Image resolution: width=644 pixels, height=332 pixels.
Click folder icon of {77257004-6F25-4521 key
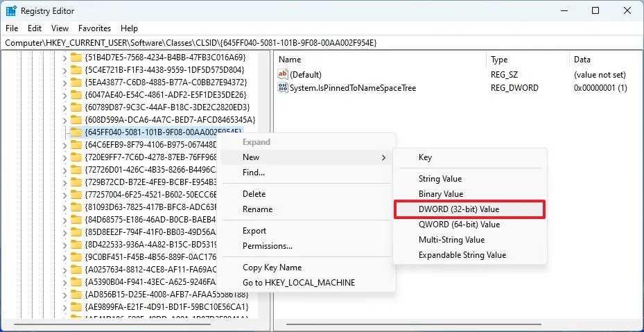pos(76,194)
